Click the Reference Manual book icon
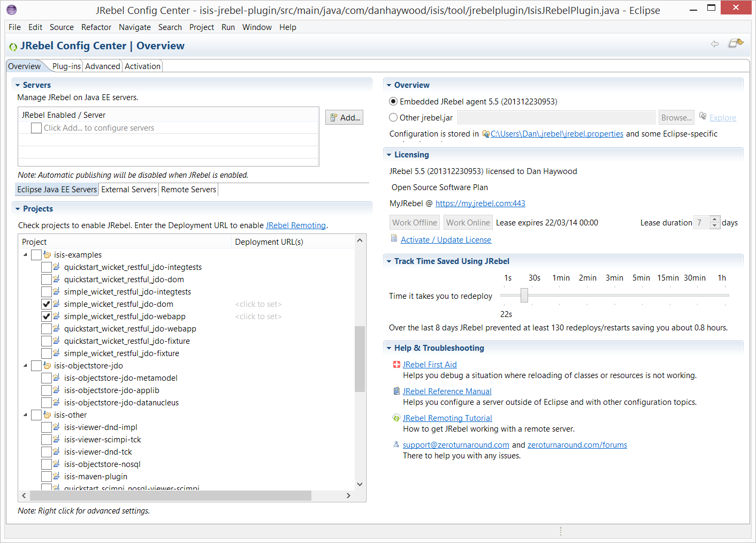 [396, 391]
